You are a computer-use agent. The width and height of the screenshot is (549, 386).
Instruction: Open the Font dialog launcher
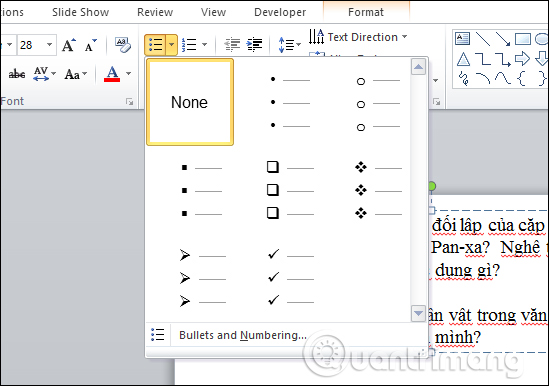click(129, 102)
